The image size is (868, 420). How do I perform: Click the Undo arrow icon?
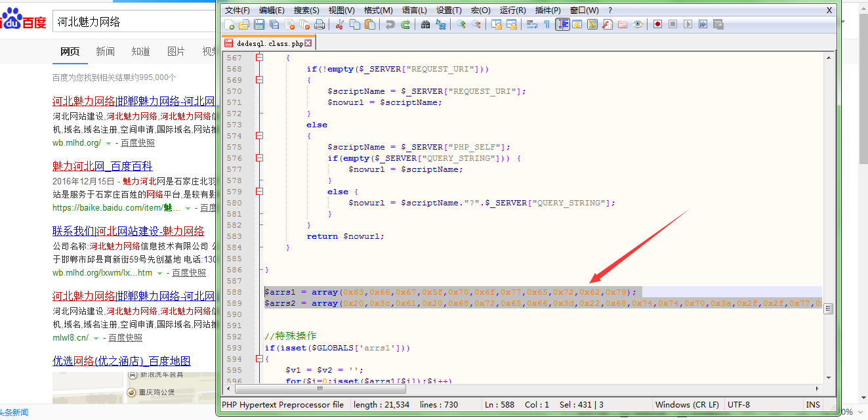pos(390,25)
